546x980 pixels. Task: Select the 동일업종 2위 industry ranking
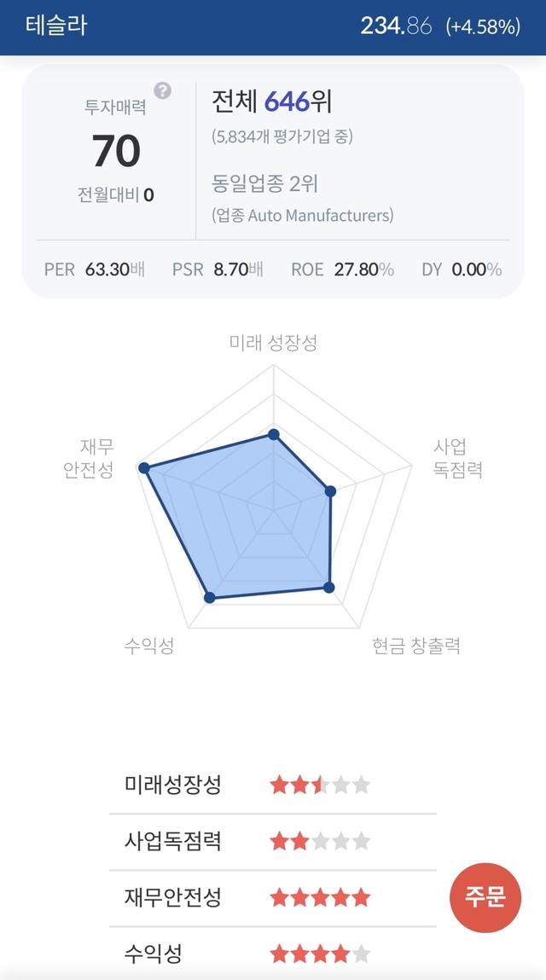[x=264, y=183]
